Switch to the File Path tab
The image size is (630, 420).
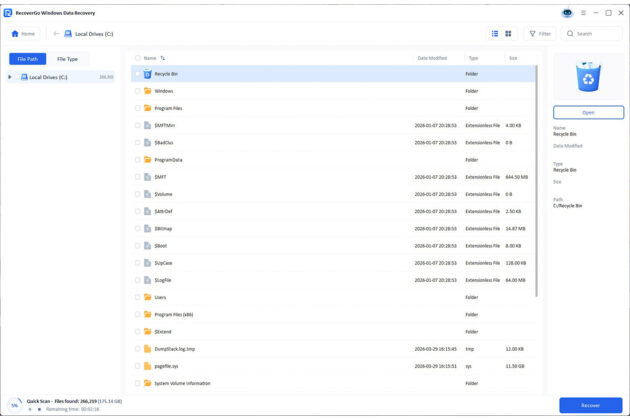coord(28,59)
